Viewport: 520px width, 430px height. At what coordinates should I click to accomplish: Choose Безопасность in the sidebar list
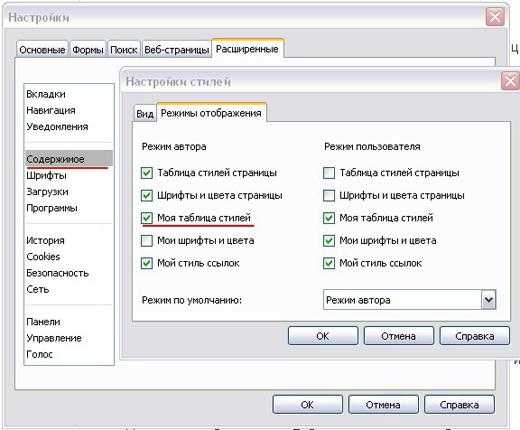(57, 273)
